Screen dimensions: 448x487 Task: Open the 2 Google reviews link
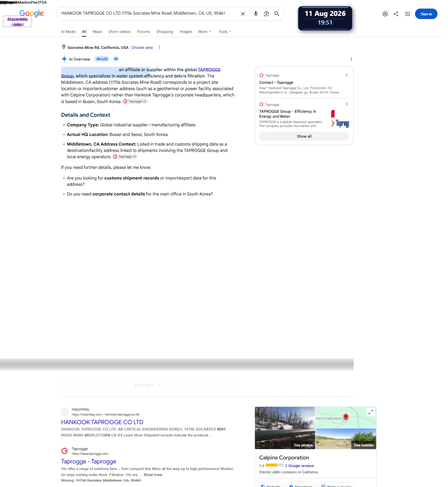click(x=299, y=466)
